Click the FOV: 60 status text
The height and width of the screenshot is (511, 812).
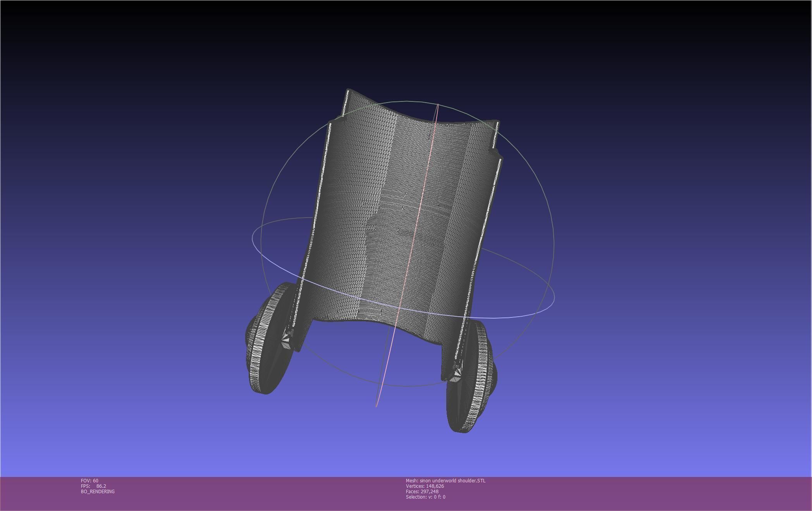(89, 480)
